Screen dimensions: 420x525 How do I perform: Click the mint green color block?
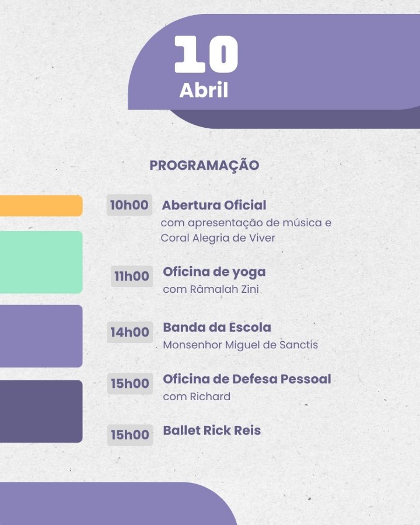pos(41,262)
